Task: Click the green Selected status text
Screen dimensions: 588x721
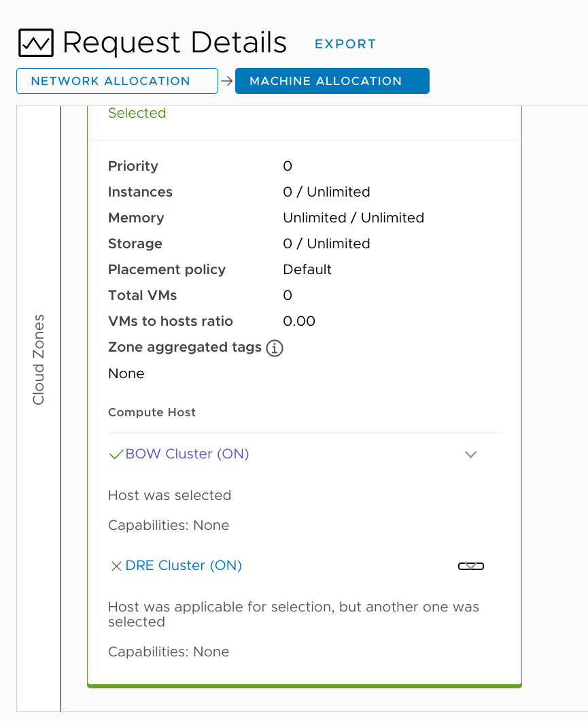Action: click(137, 114)
